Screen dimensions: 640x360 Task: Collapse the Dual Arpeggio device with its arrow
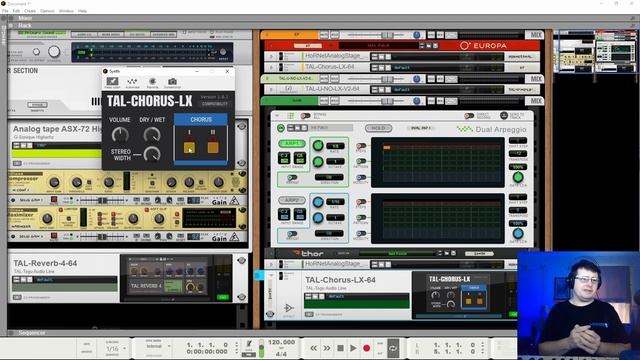[x=277, y=116]
